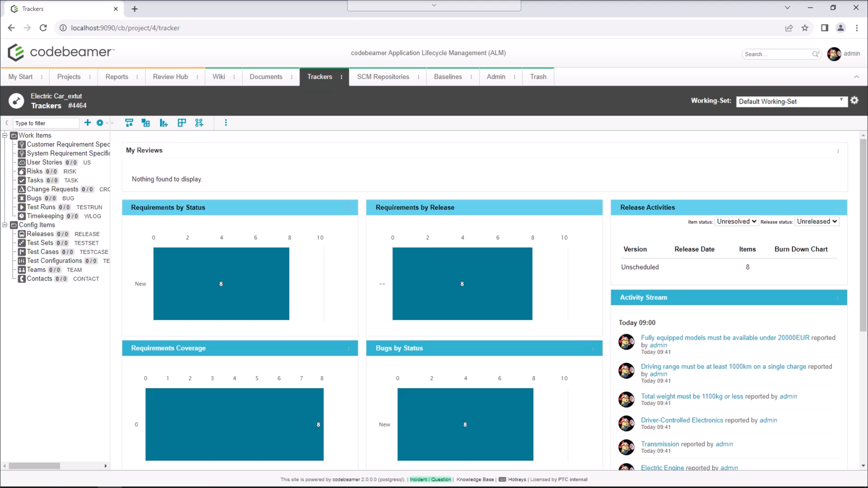Open Transmission activity link

(x=660, y=444)
